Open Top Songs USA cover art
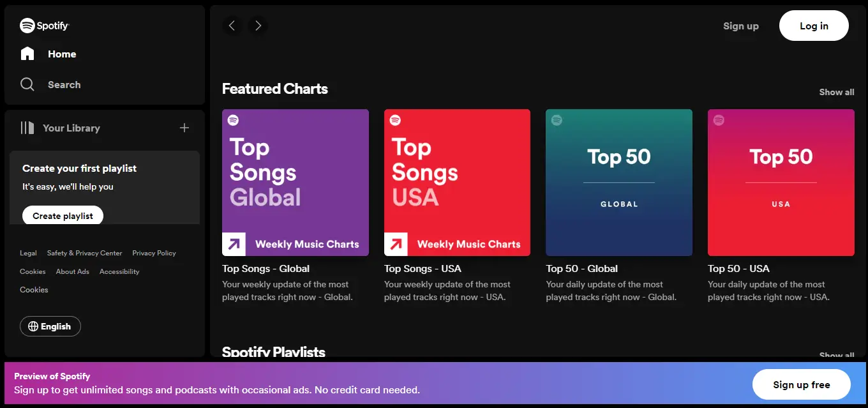This screenshot has height=408, width=868. tap(457, 183)
